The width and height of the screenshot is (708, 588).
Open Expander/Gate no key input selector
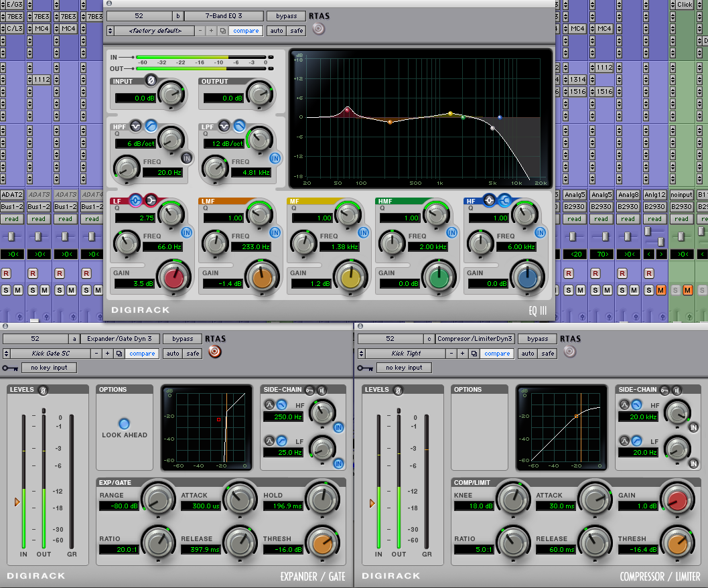point(49,368)
